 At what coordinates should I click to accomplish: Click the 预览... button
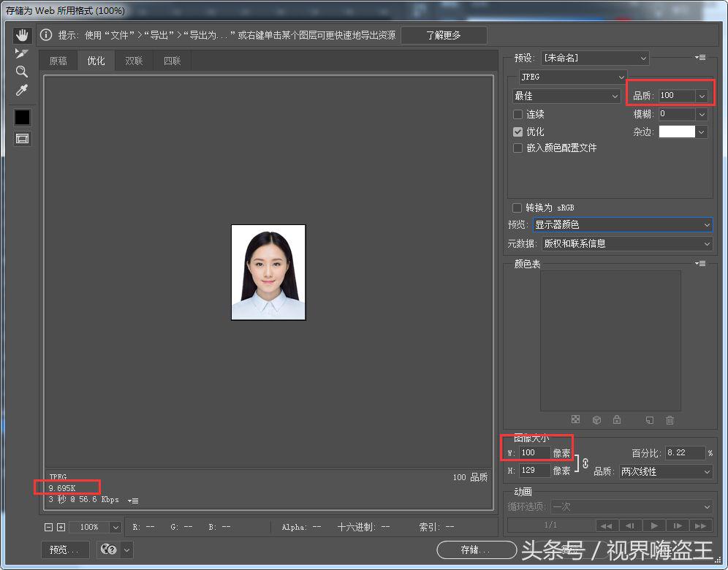64,550
